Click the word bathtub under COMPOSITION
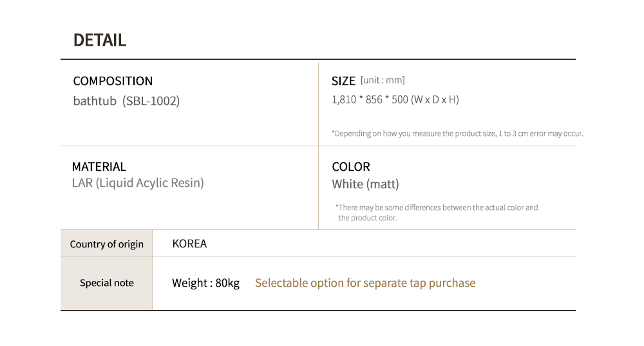644x346 pixels. pyautogui.click(x=95, y=101)
